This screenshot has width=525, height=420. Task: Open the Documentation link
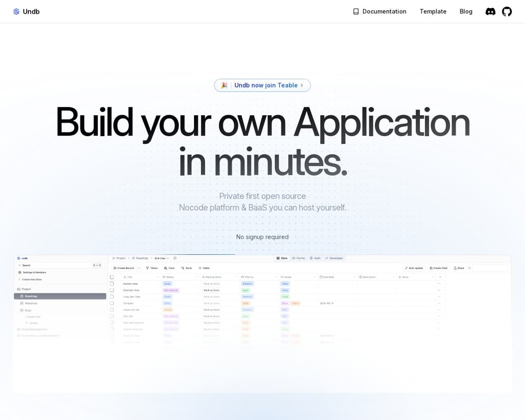pyautogui.click(x=384, y=12)
